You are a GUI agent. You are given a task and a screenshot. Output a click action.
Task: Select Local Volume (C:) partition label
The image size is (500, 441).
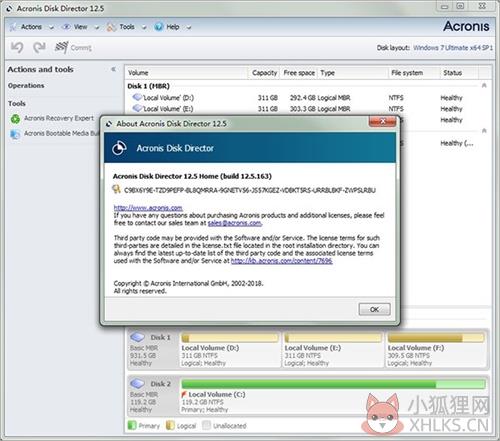217,394
